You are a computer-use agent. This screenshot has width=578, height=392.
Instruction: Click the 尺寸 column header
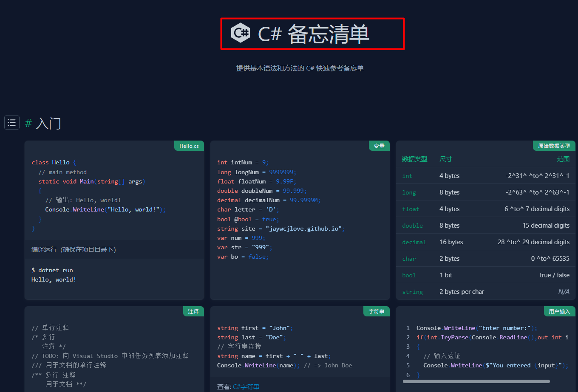click(446, 159)
